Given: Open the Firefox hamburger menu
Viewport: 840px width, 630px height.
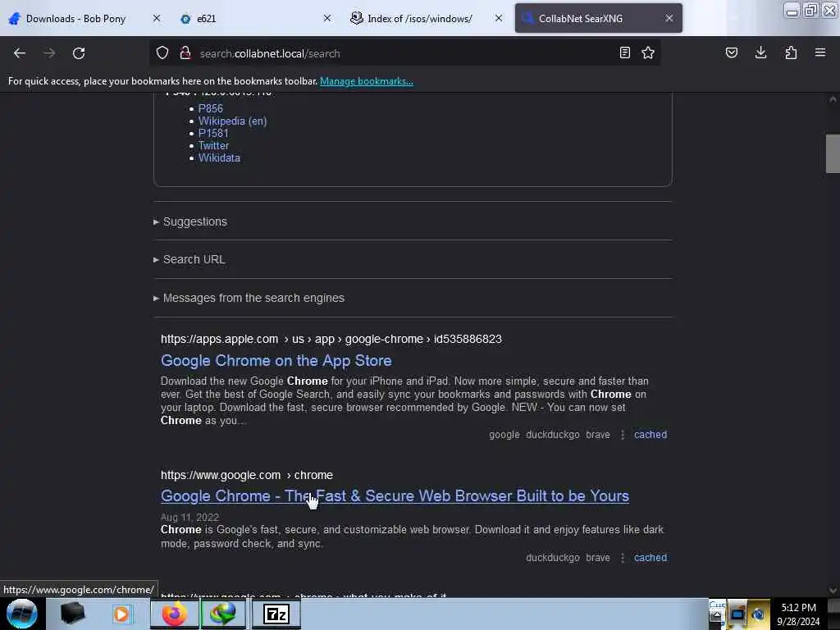Looking at the screenshot, I should pyautogui.click(x=820, y=52).
